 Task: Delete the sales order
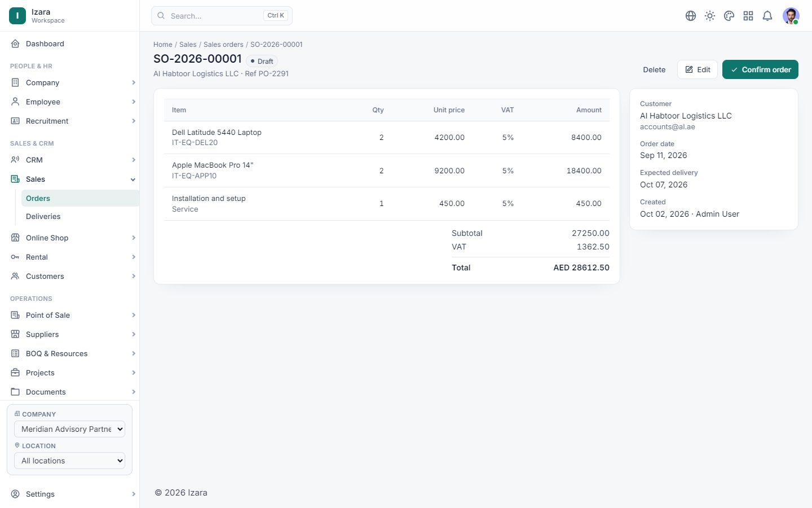654,69
